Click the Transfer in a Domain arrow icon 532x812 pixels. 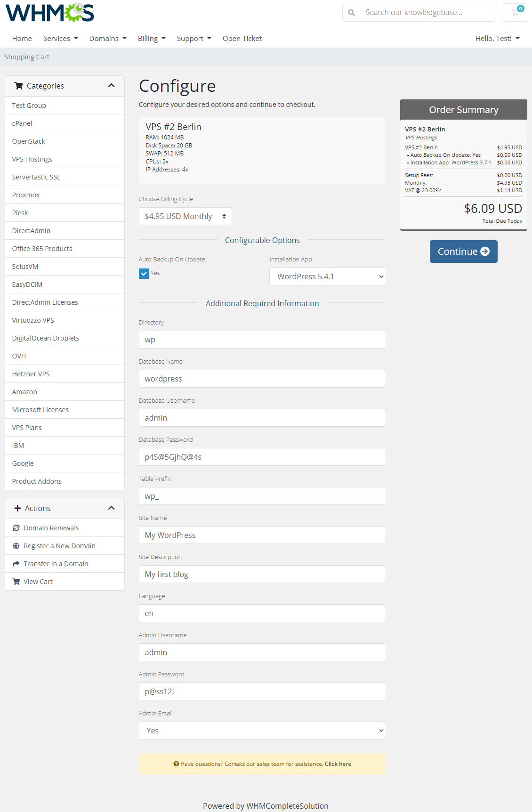click(16, 564)
